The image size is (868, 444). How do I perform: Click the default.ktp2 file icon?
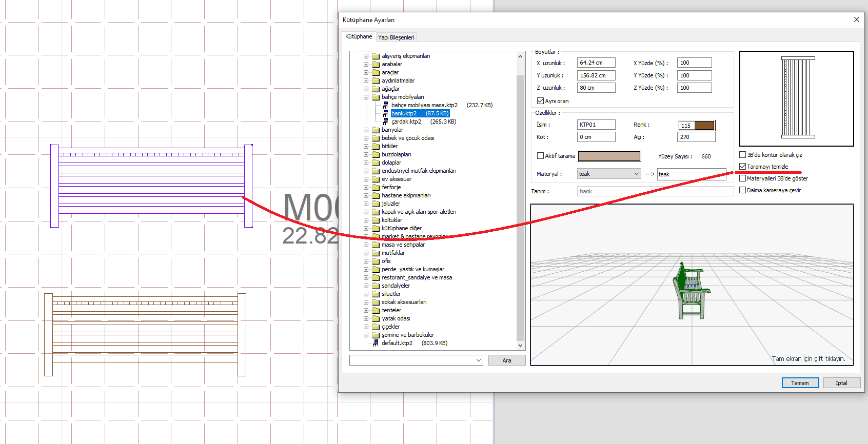[376, 343]
